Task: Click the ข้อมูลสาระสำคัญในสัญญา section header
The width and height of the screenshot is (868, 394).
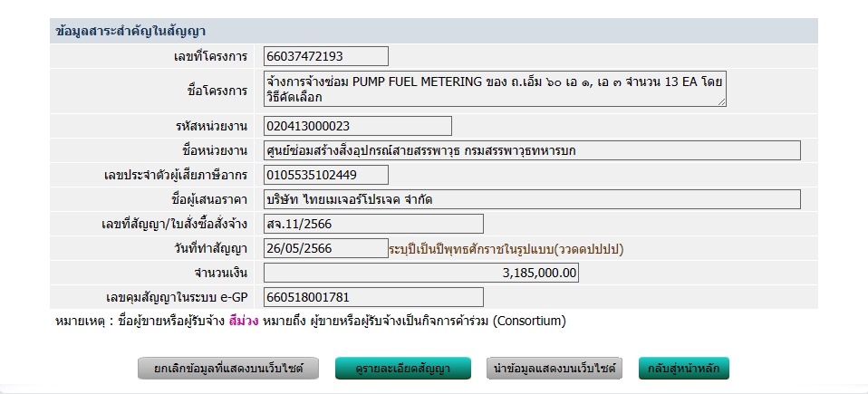Action: click(x=130, y=32)
